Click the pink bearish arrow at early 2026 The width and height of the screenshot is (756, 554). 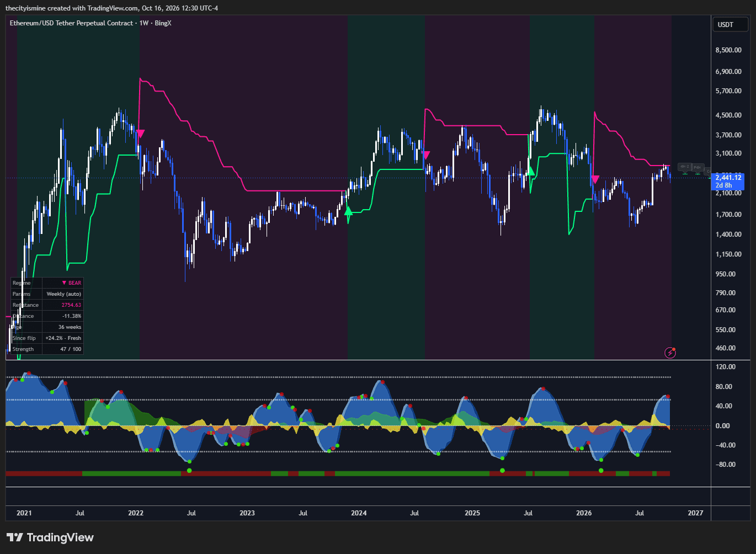point(595,179)
